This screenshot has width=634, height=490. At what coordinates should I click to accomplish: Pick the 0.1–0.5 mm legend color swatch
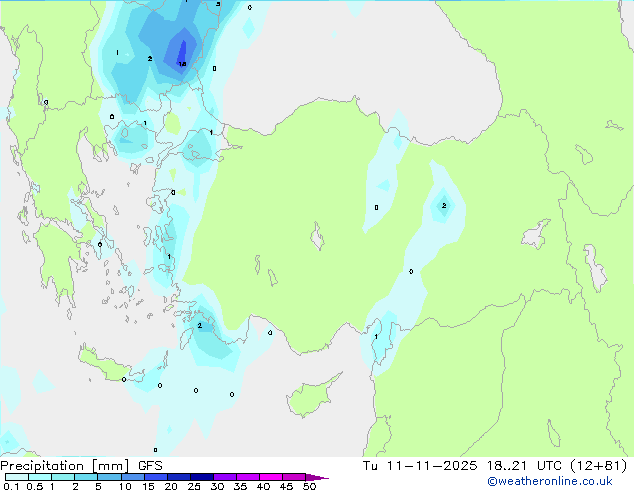17,477
